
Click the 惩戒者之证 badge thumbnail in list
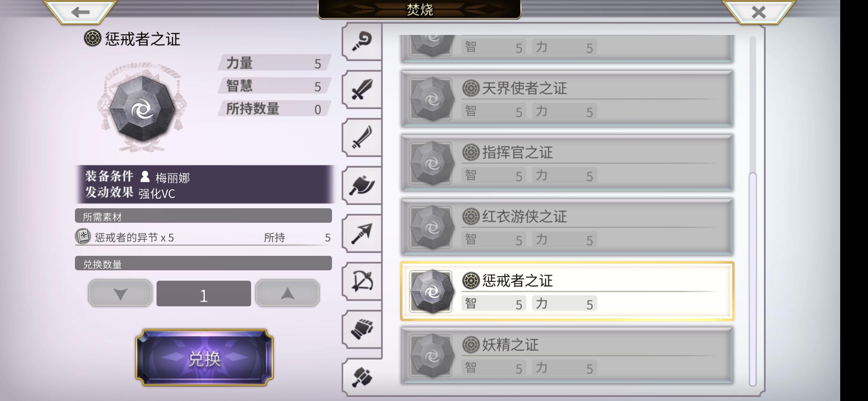431,291
